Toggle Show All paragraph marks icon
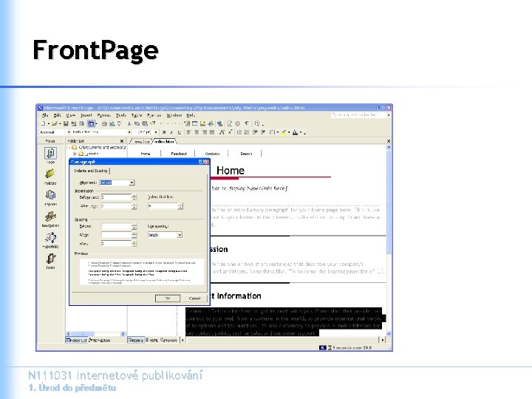This screenshot has width=532, height=399. click(247, 123)
